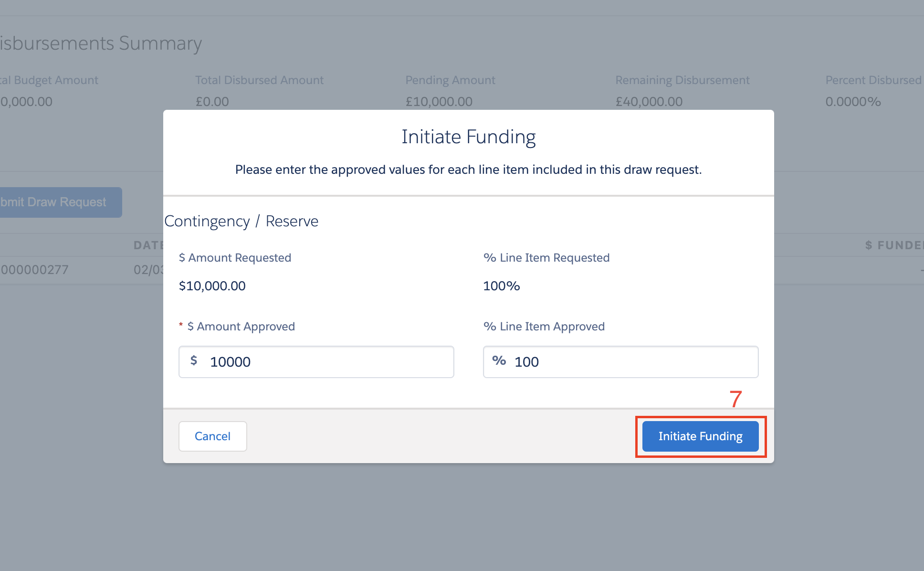This screenshot has height=571, width=924.
Task: Click the 100% Line Item Requested value
Action: [501, 285]
